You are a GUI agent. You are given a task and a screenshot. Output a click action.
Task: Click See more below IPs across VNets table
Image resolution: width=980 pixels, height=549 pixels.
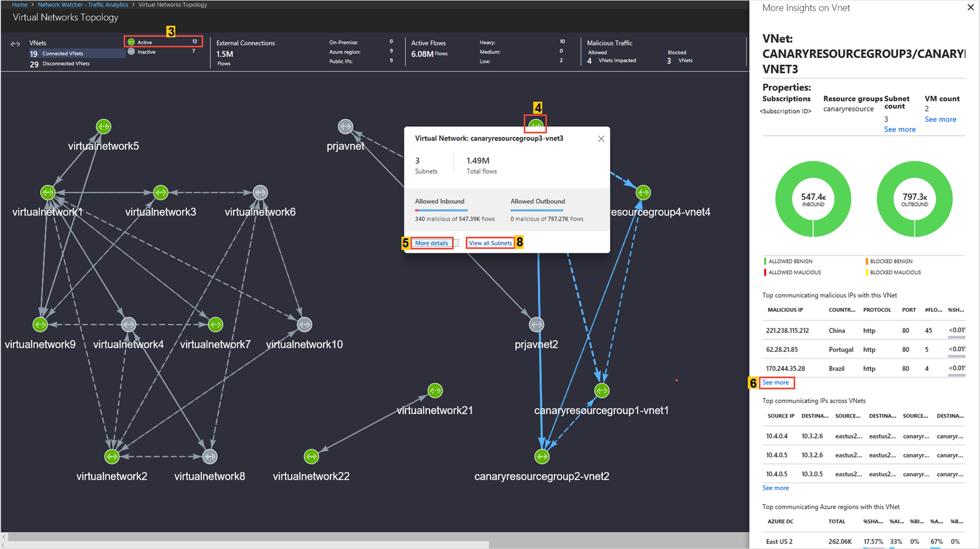click(776, 488)
